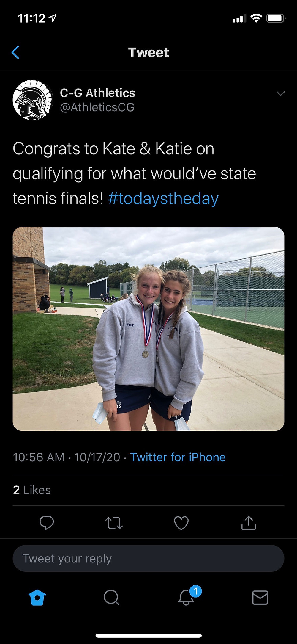
Task: Tap the tweet timestamp 10:56 AM
Action: tap(39, 457)
